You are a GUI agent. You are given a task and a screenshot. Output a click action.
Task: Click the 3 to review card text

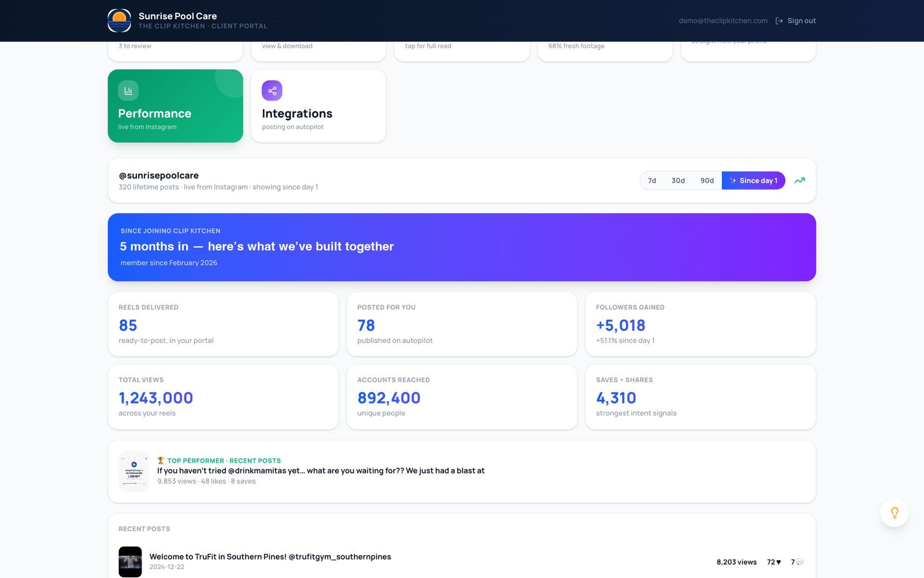point(135,46)
